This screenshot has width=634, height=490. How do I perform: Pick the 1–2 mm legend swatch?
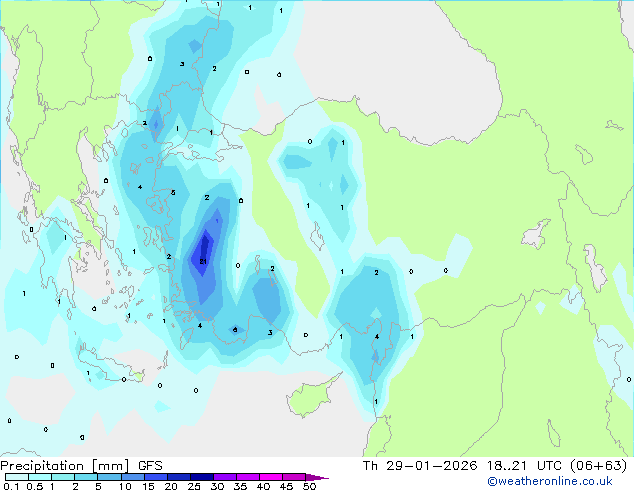pyautogui.click(x=63, y=477)
